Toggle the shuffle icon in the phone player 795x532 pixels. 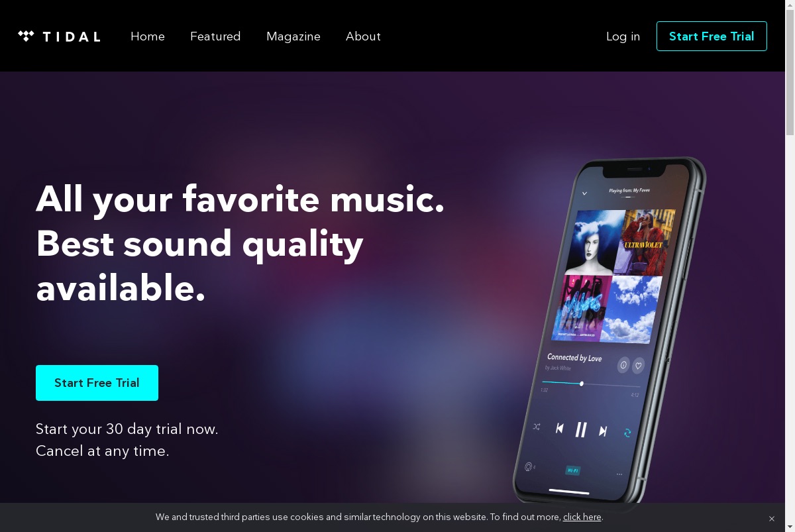537,427
